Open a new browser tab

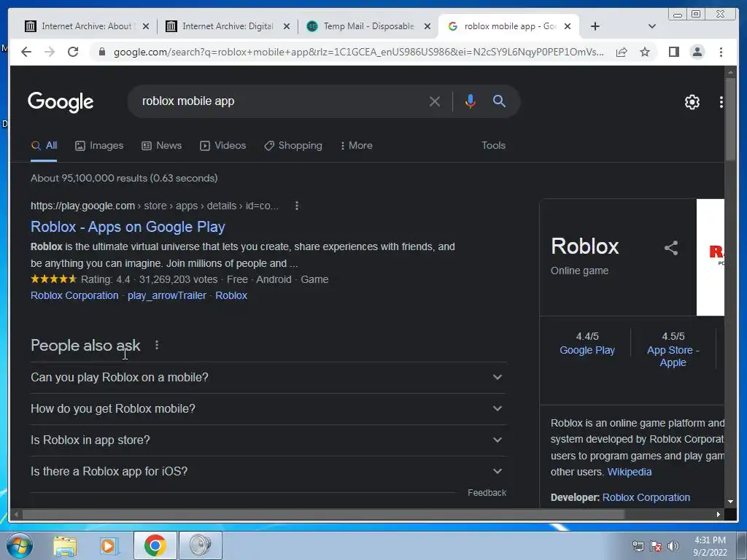(x=595, y=26)
